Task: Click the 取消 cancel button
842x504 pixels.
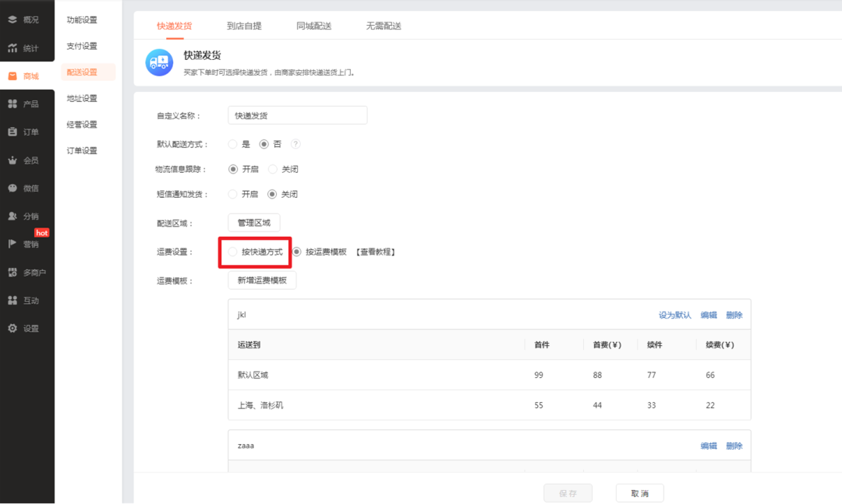Action: tap(639, 493)
